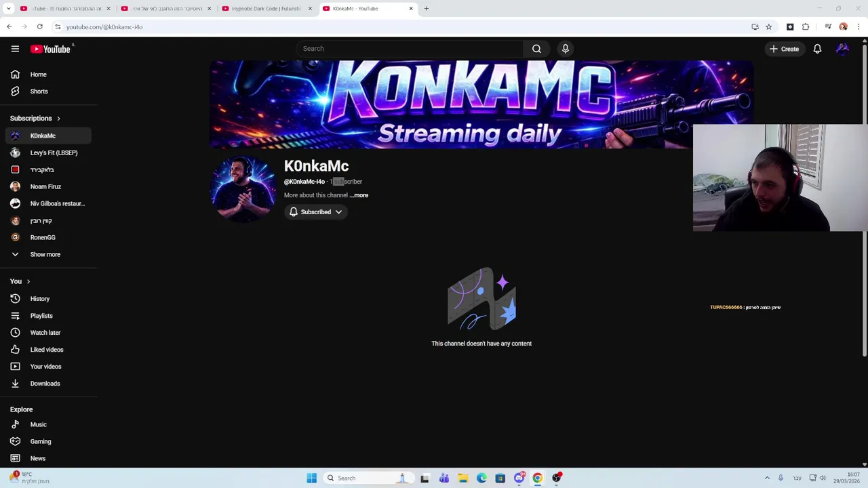The image size is (868, 488).
Task: Open Liked videos list
Action: pos(48,350)
